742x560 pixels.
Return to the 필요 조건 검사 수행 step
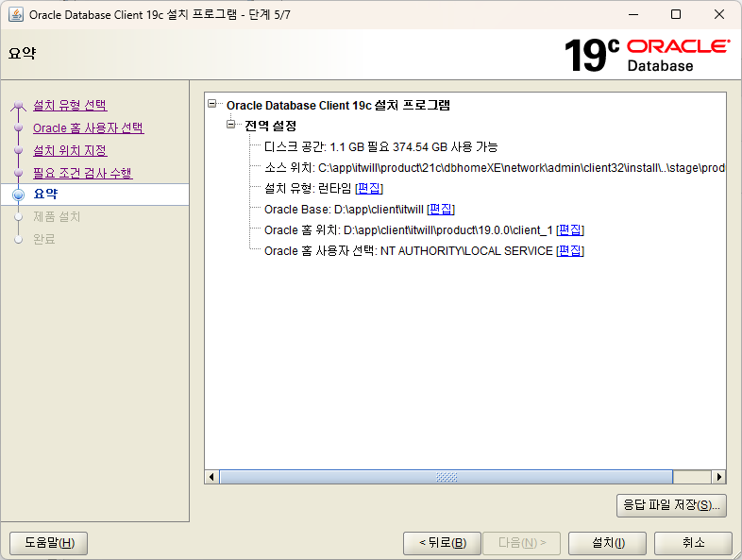pyautogui.click(x=83, y=173)
